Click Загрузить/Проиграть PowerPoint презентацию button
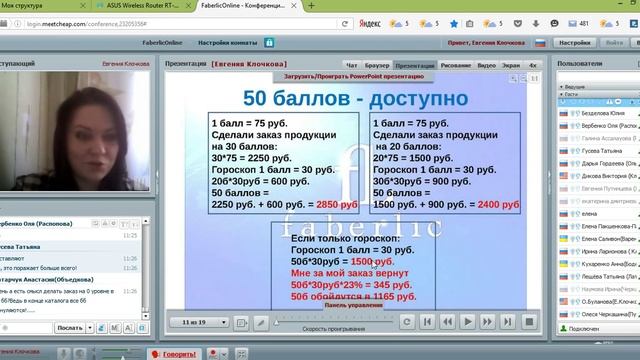The image size is (640, 360). (353, 76)
